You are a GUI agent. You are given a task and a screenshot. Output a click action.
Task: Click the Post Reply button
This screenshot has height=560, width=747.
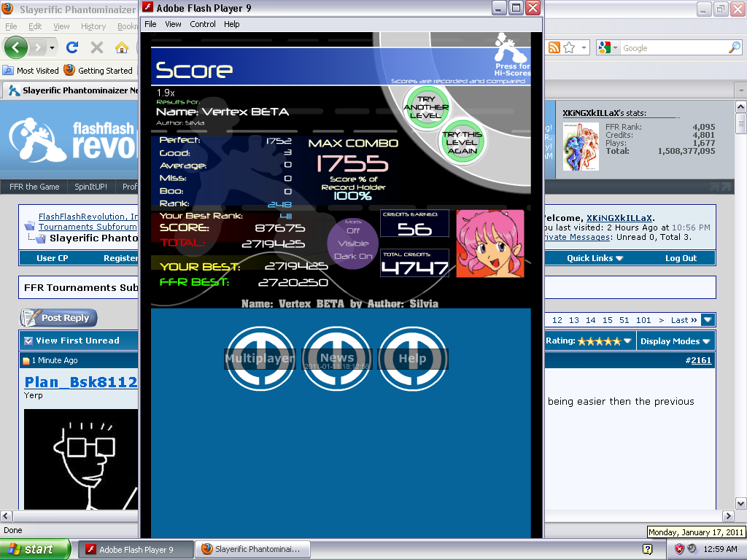pos(58,318)
